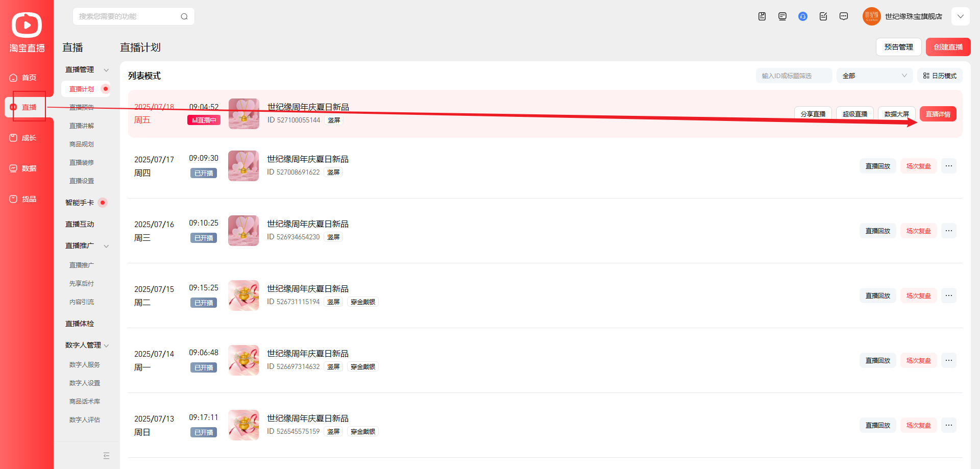Collapse the 直播管理 menu group
This screenshot has height=469, width=980.
click(106, 70)
